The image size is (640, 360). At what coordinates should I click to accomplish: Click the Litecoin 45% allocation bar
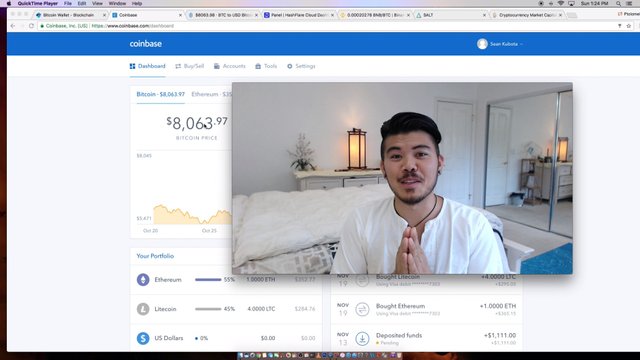208,309
